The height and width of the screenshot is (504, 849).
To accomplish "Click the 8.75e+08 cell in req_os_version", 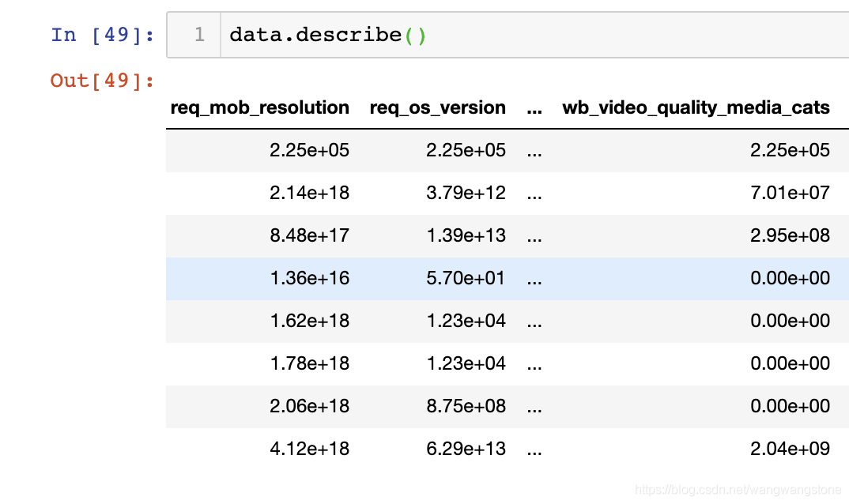I will [x=466, y=406].
